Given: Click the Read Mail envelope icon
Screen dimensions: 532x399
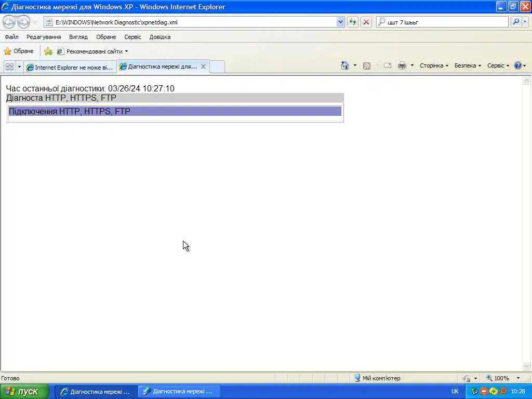Looking at the screenshot, I should [x=388, y=65].
